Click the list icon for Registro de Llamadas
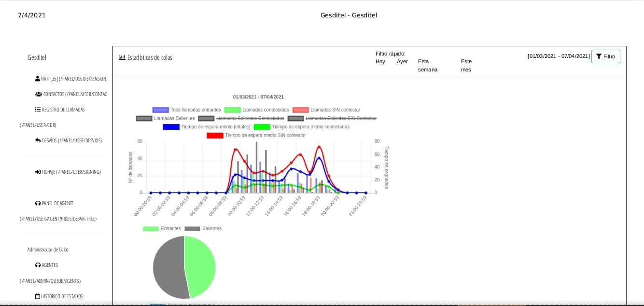This screenshot has width=644, height=306. pyautogui.click(x=38, y=110)
